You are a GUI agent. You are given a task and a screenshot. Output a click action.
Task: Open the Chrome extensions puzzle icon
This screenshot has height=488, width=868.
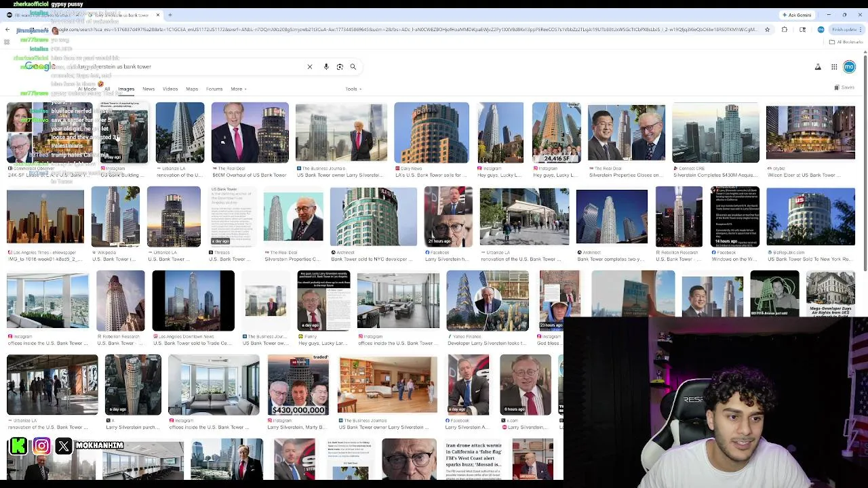pos(785,30)
